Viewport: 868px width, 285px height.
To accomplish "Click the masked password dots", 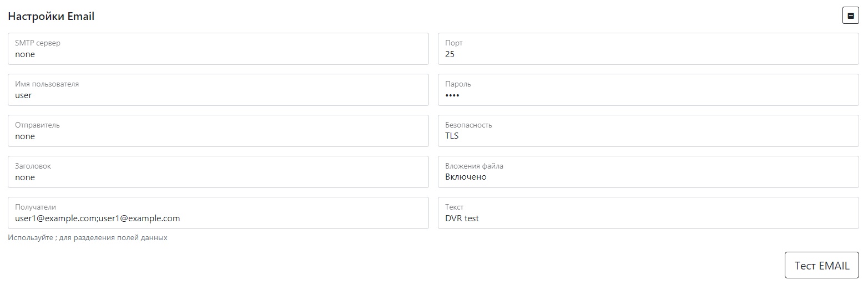I will [452, 95].
